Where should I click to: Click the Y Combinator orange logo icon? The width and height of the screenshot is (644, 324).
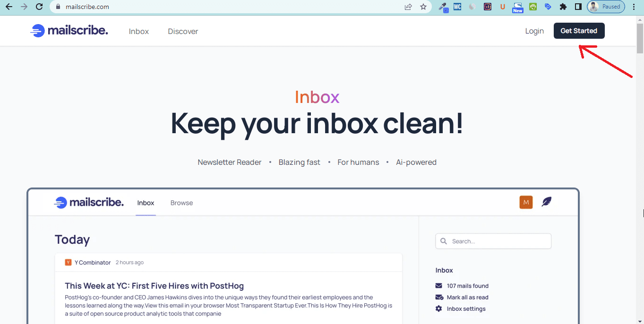coord(68,262)
